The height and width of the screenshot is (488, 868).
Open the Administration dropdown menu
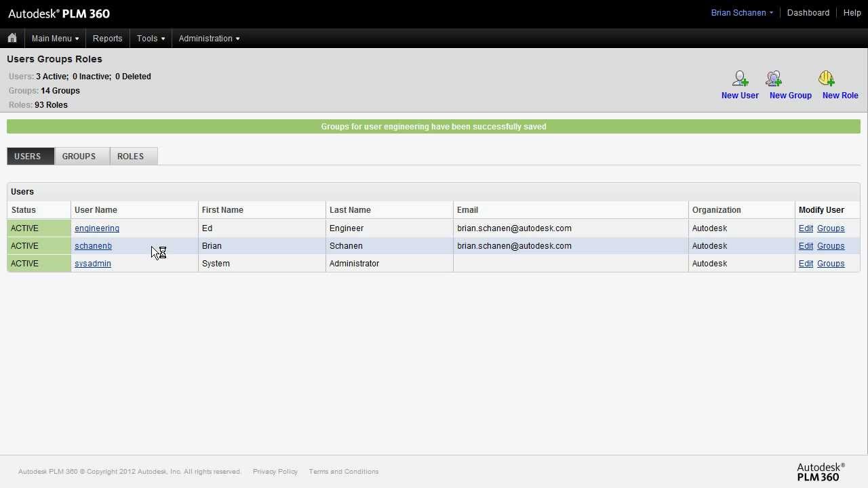click(209, 39)
